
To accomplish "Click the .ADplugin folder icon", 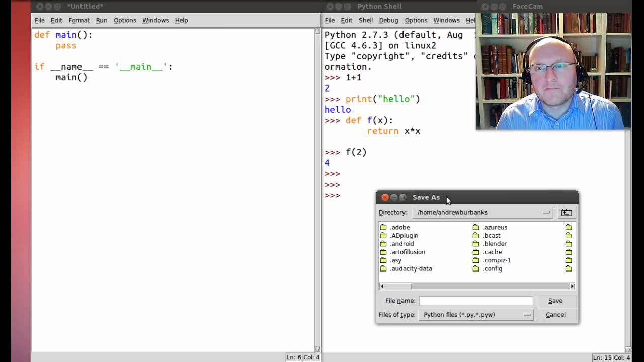I will pos(383,235).
